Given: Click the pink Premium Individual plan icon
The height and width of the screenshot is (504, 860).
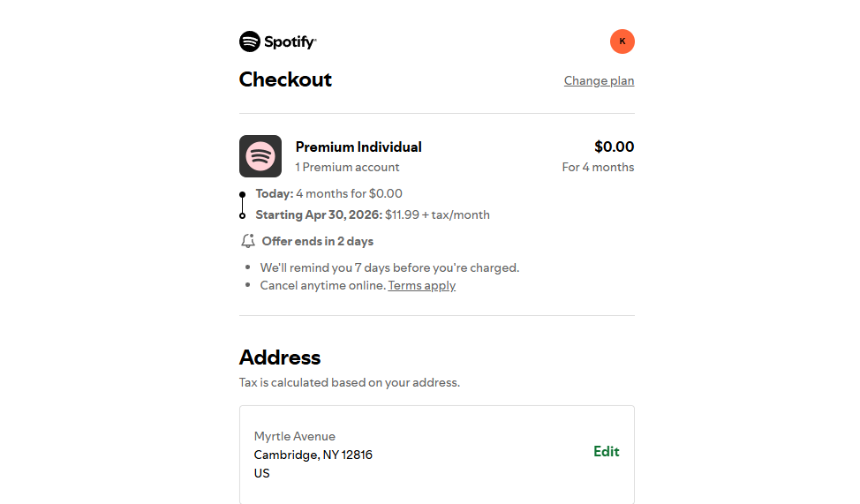Looking at the screenshot, I should click(x=260, y=156).
